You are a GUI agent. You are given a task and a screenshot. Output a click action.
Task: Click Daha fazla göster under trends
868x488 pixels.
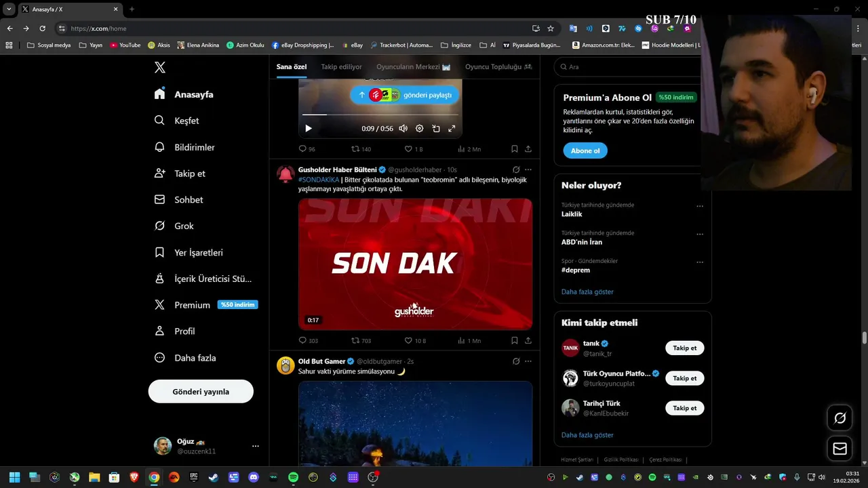click(587, 291)
